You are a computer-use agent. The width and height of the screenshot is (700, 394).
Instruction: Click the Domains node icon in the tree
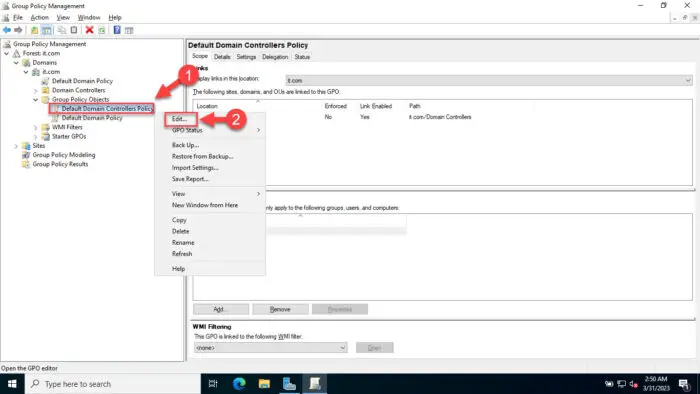(26, 62)
